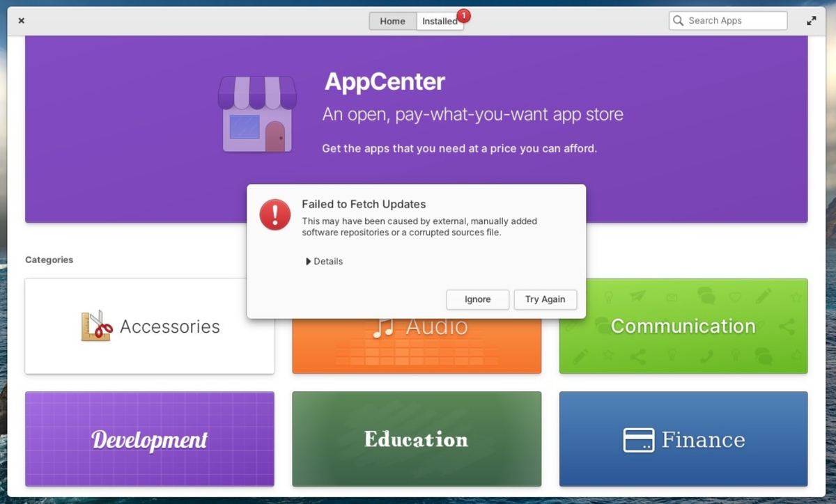The image size is (836, 504).
Task: Click Try Again to refetch updates
Action: point(545,299)
